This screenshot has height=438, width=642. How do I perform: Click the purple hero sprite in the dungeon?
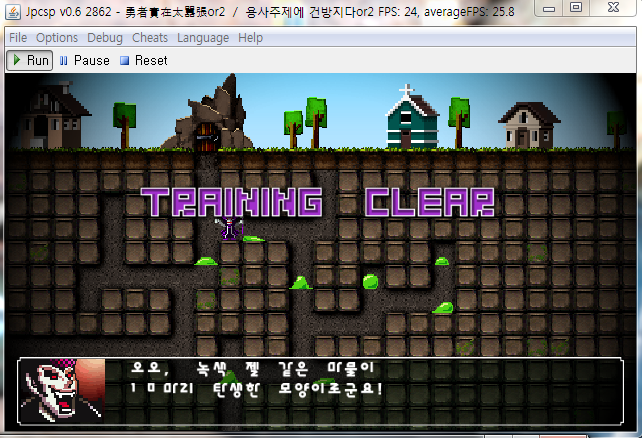click(231, 228)
